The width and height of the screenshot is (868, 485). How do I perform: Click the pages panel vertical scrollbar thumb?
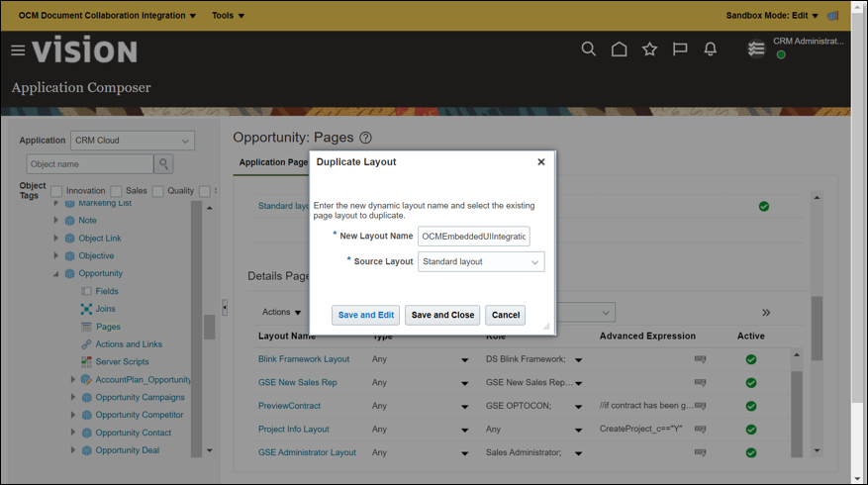[818, 329]
